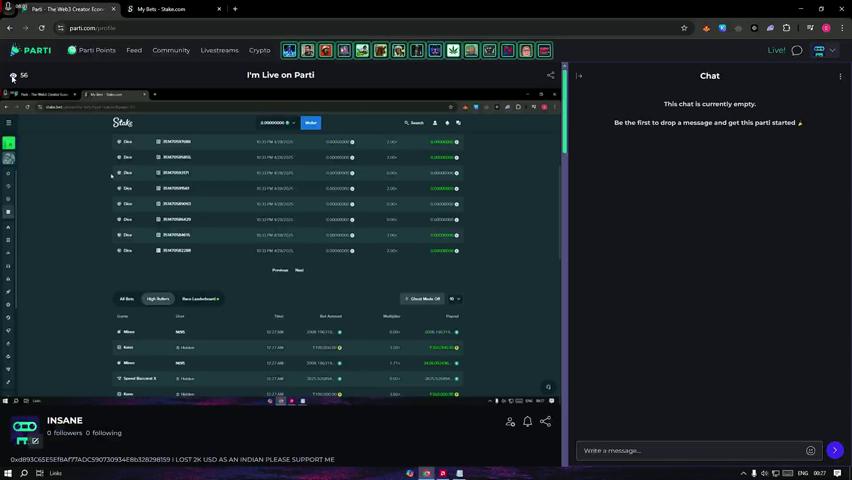The width and height of the screenshot is (852, 480).
Task: Click Search in the streamed Stake header
Action: [414, 123]
